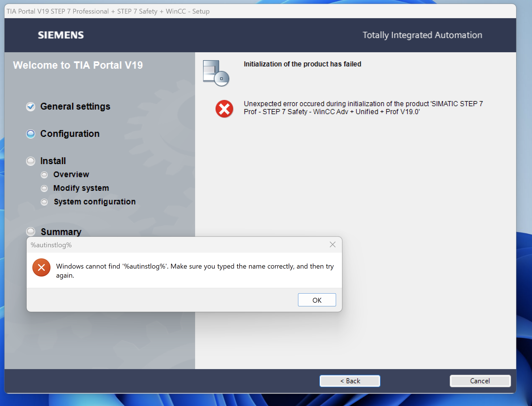The image size is (532, 406).
Task: Go back with the Back button
Action: 350,381
